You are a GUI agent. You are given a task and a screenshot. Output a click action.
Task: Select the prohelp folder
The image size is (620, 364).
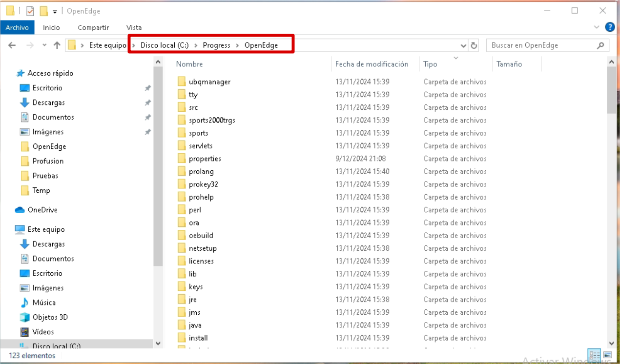point(201,197)
